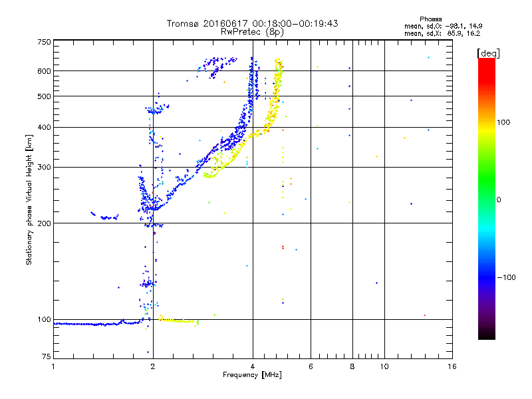Click the black bottom of the phase colorbar
The height and width of the screenshot is (399, 532).
click(487, 334)
